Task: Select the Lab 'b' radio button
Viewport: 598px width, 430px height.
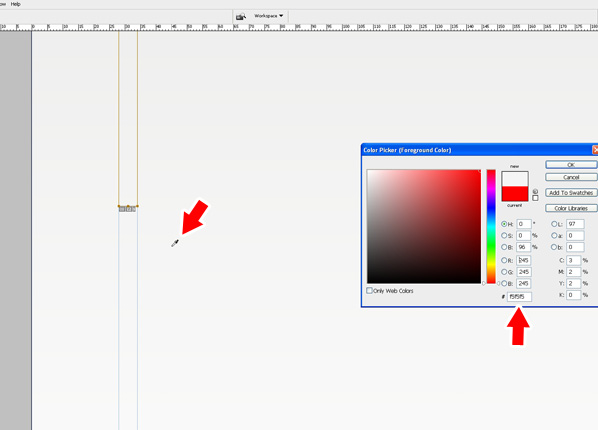Action: pyautogui.click(x=554, y=247)
